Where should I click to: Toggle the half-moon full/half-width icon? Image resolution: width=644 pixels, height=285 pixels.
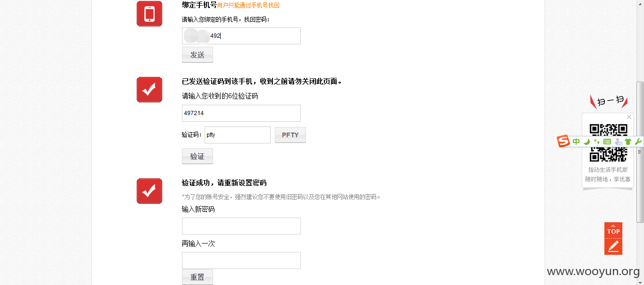586,142
